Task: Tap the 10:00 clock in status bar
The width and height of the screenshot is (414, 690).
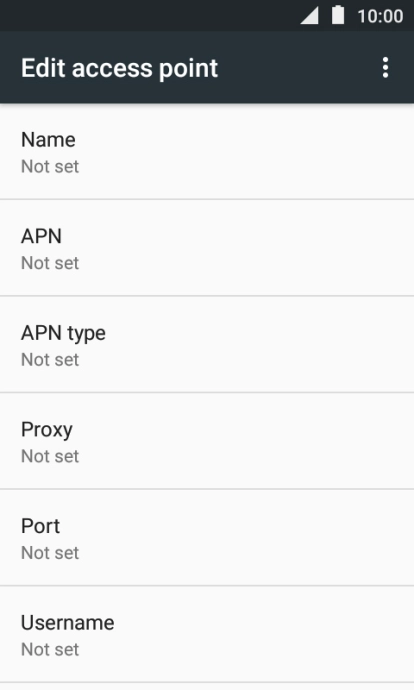Action: [380, 16]
